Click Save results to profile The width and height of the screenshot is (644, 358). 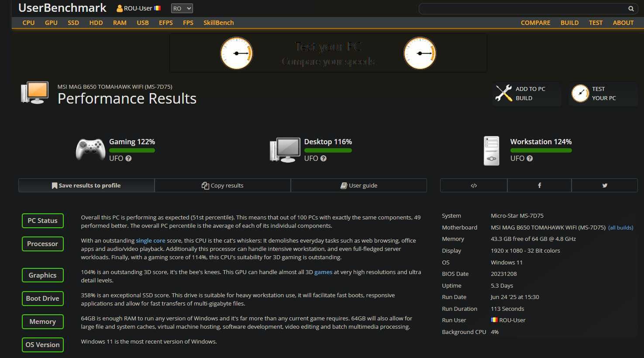click(86, 185)
